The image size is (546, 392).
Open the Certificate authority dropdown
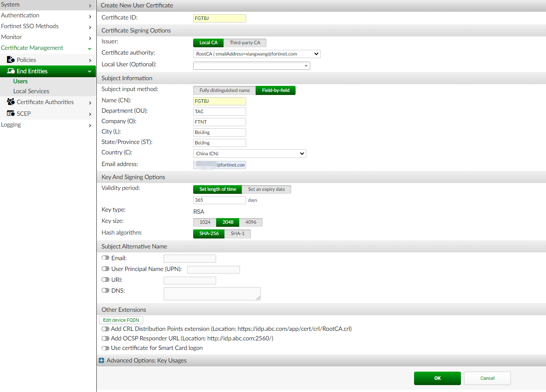(x=257, y=54)
